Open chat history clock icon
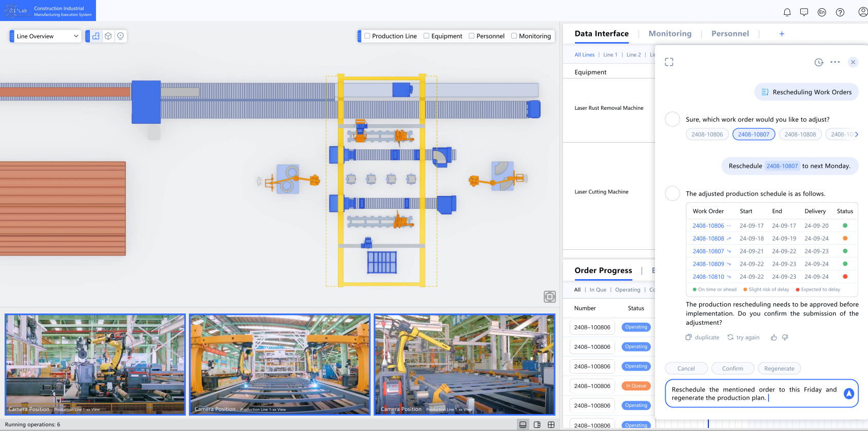 click(819, 62)
